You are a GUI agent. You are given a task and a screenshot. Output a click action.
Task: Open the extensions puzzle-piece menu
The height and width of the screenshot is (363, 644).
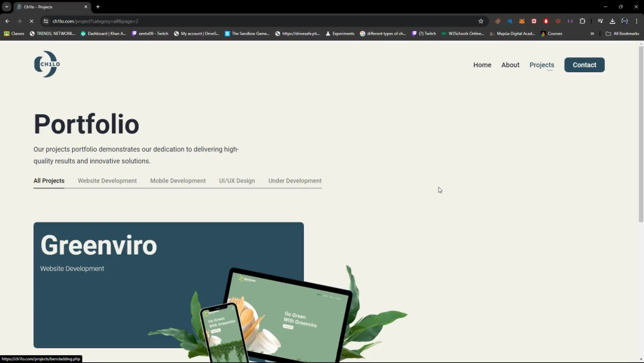[582, 21]
